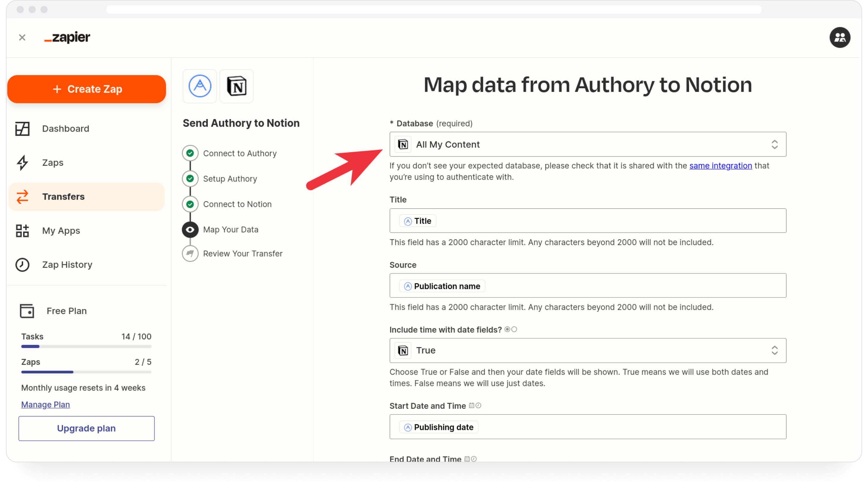Click the Dashboard icon in sidebar

click(x=22, y=129)
